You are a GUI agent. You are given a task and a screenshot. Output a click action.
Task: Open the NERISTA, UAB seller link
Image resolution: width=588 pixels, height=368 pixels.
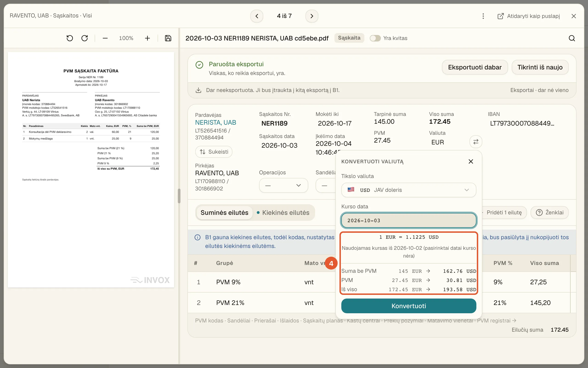point(215,122)
